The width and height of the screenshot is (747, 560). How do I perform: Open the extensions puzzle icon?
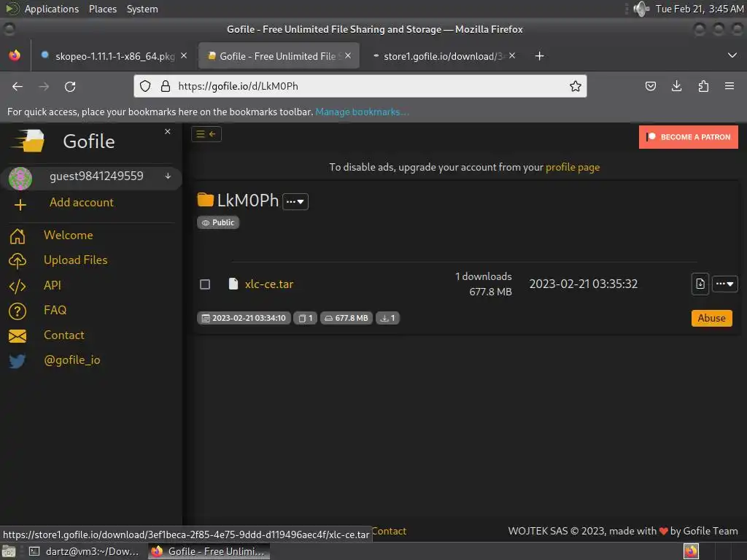703,86
